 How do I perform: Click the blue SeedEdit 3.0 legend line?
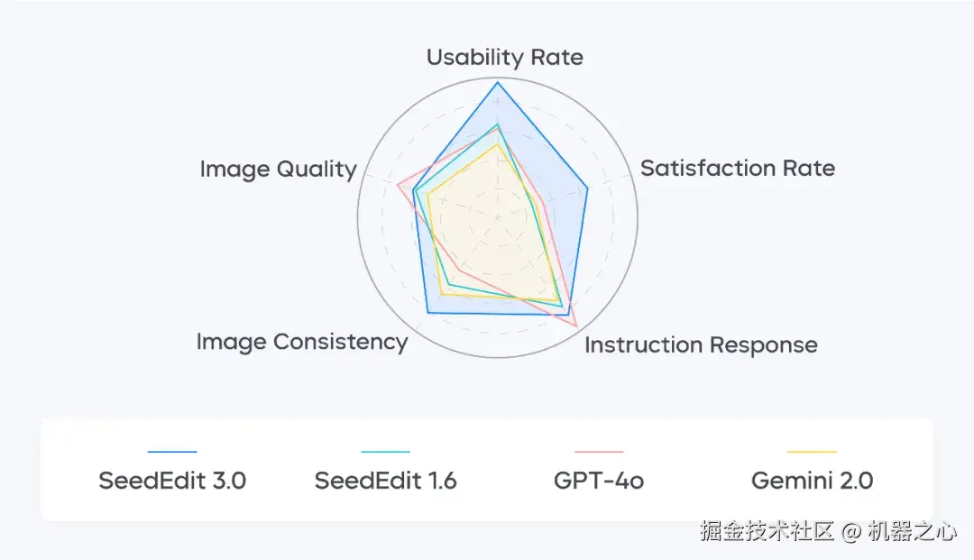(x=171, y=452)
